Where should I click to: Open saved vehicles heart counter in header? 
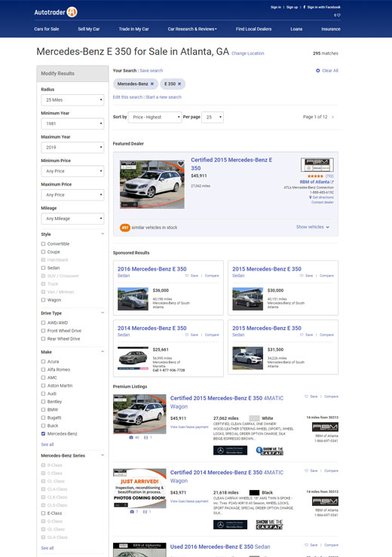pyautogui.click(x=337, y=15)
